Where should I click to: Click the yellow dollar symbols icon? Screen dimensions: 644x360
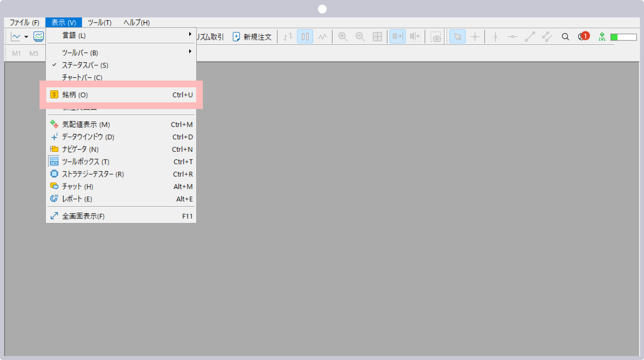pos(54,95)
